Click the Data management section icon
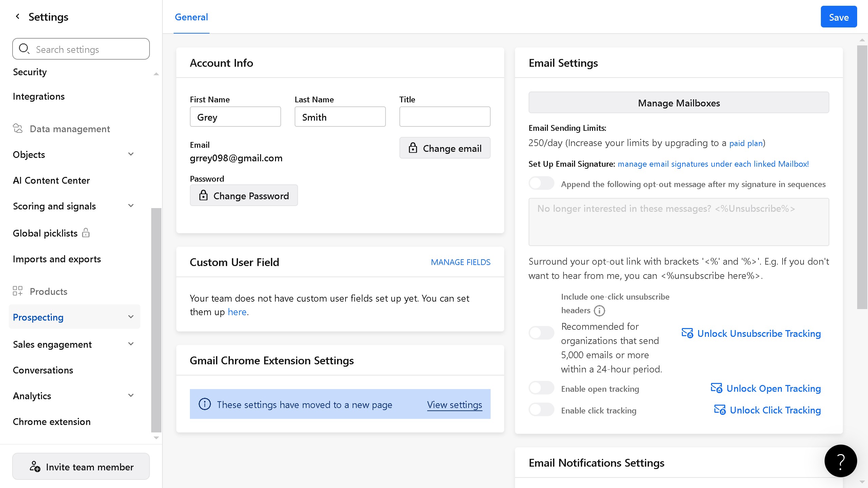The height and width of the screenshot is (488, 868). 18,128
